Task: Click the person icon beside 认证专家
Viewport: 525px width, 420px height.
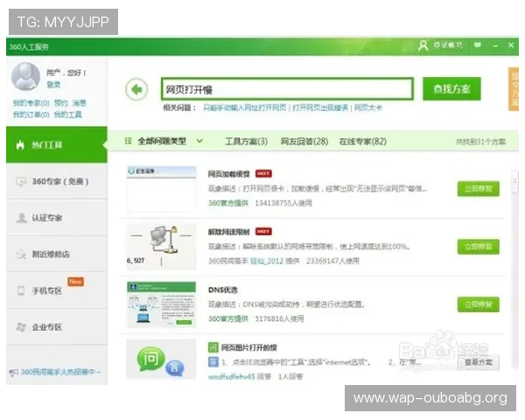Action: click(x=21, y=218)
